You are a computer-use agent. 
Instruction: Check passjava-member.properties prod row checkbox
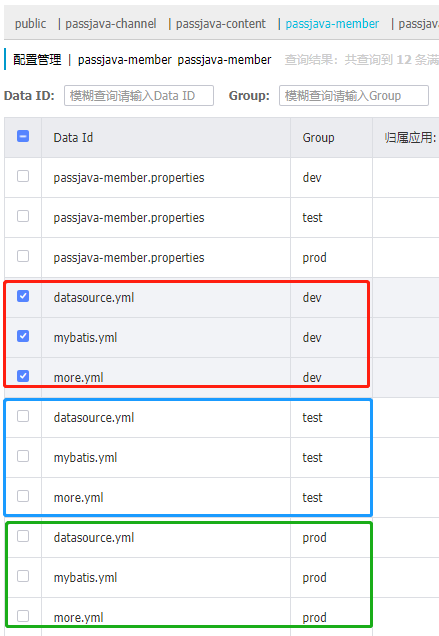point(23,256)
